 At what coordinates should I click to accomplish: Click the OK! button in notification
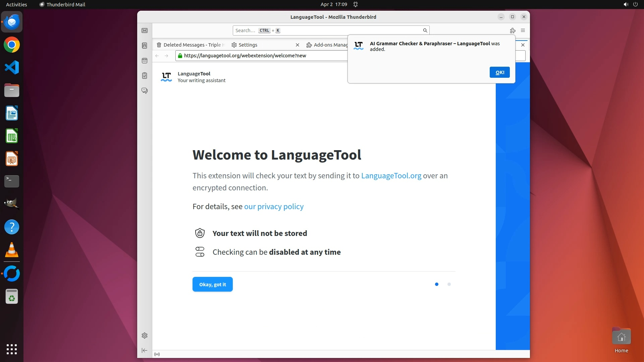(x=499, y=72)
